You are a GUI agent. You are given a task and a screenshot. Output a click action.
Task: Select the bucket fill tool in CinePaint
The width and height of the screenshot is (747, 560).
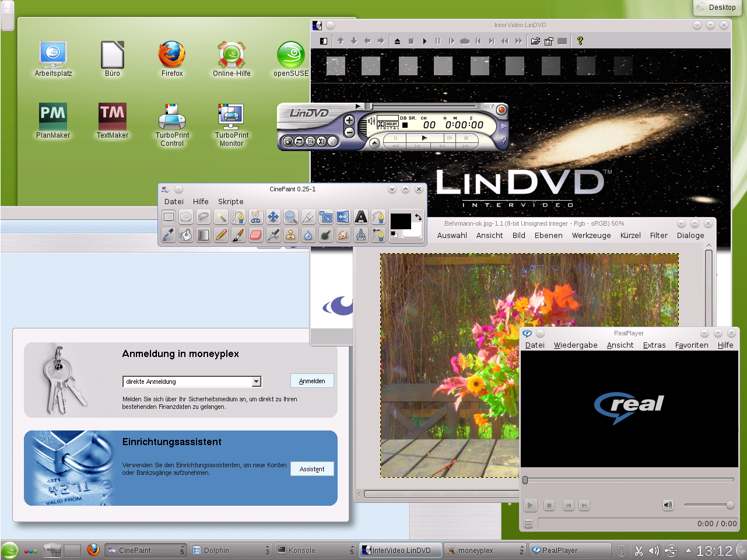pos(186,235)
